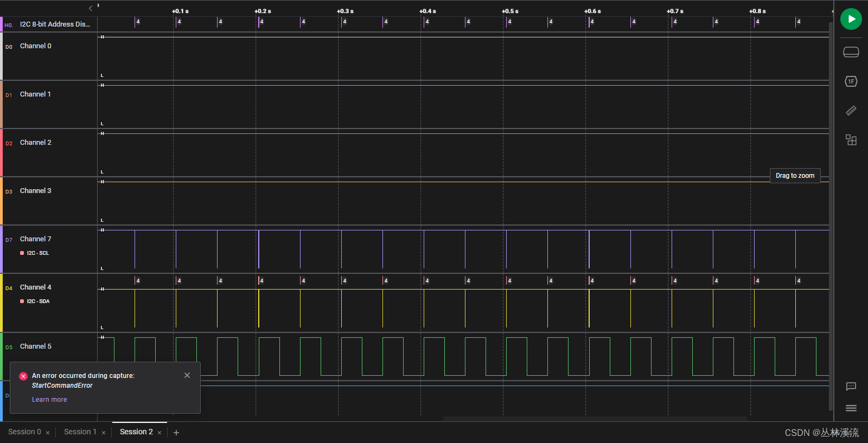Screen dimensions: 868x443
Task: Switch to Session 0 tab
Action: [24, 432]
